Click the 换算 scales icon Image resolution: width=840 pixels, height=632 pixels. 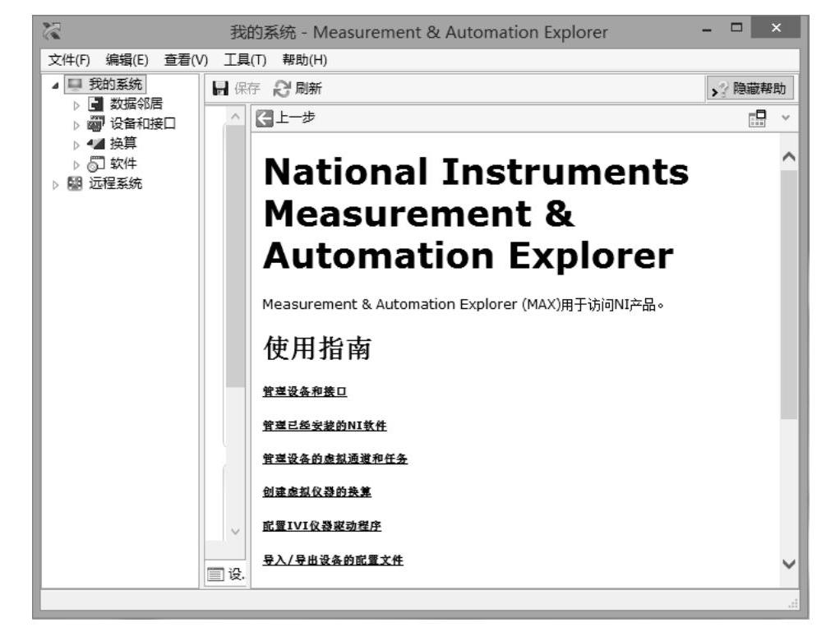[x=95, y=144]
